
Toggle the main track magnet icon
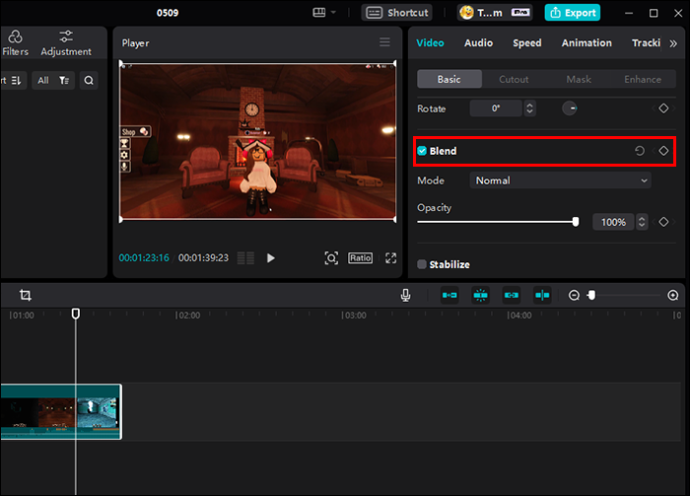(x=449, y=295)
